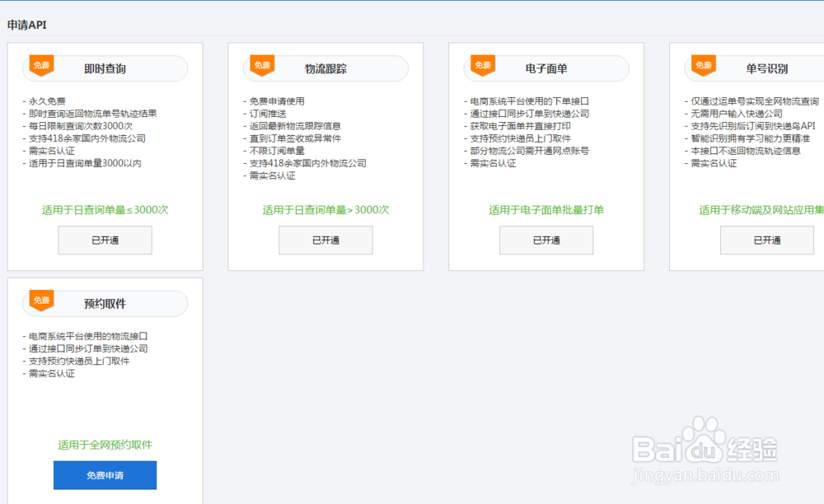
Task: Click 已开通 under 即时查询
Action: 105,240
